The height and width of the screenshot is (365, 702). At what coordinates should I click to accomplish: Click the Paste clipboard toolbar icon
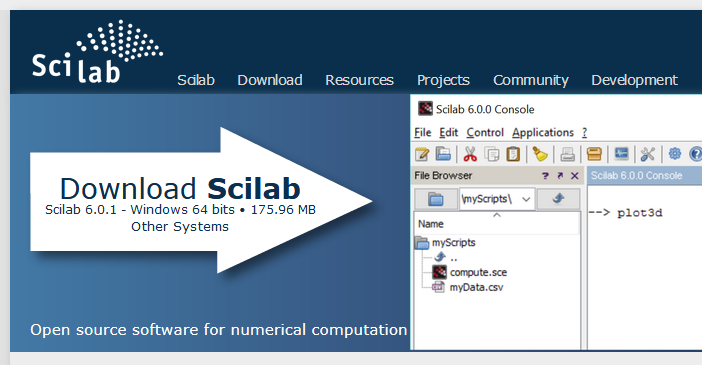tap(513, 155)
